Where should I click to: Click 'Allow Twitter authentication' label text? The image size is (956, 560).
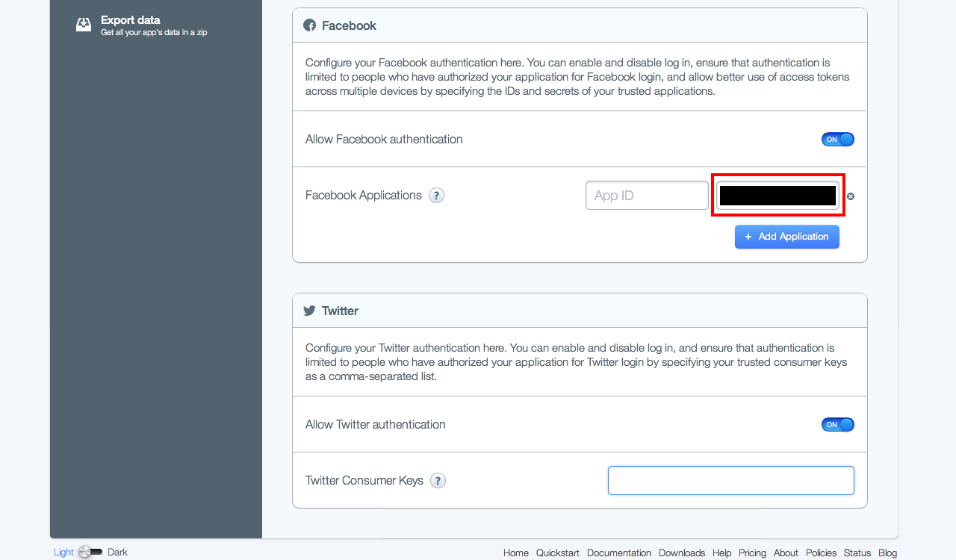point(376,425)
